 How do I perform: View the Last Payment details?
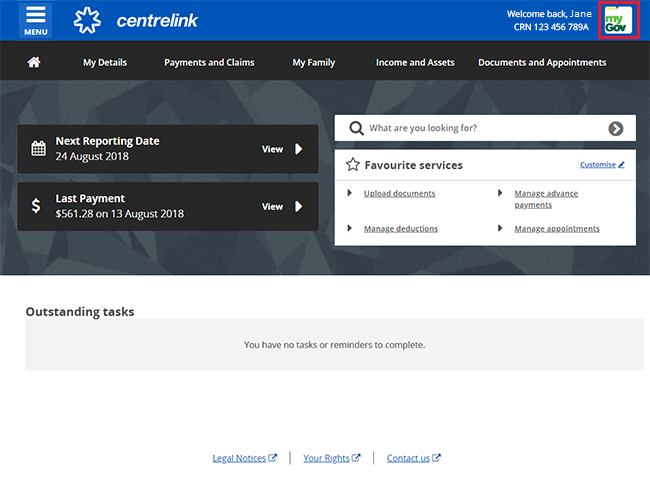(282, 206)
